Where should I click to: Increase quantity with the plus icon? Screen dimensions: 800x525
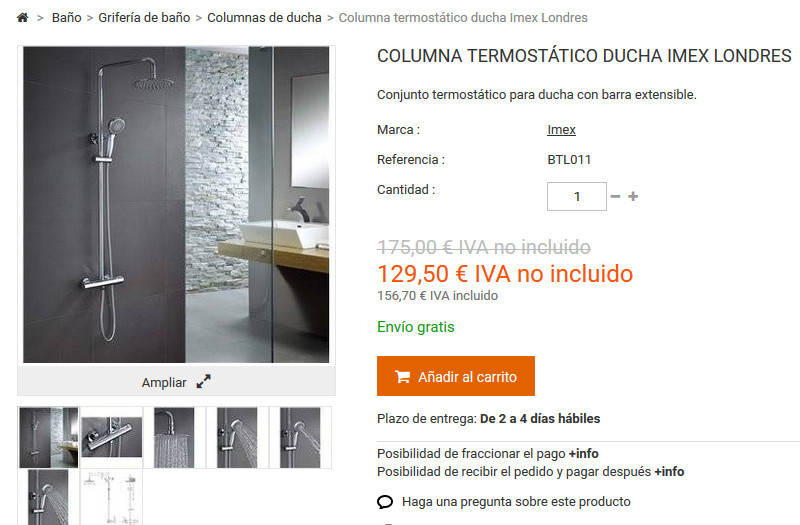point(633,196)
